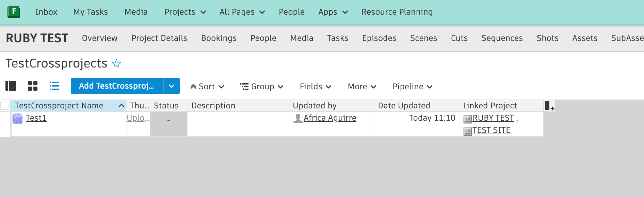Screen dimensions: 644x197
Task: Switch to master-detail view icon
Action: pos(11,86)
